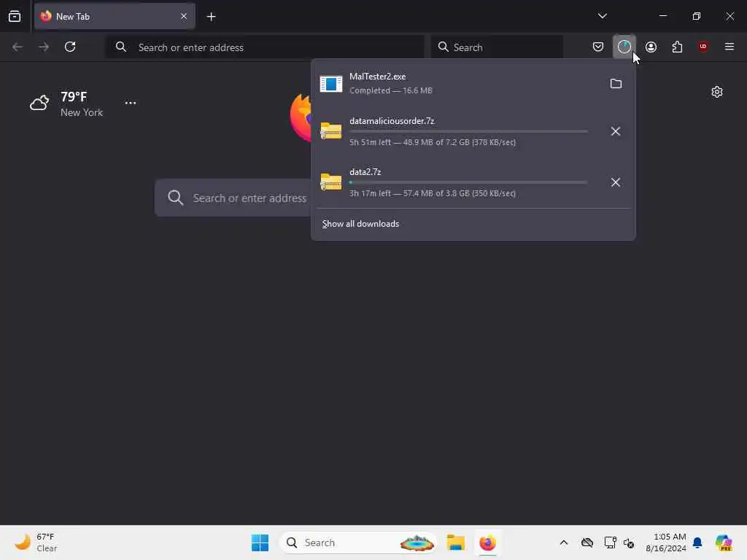Close the New Tab tab

point(184,16)
